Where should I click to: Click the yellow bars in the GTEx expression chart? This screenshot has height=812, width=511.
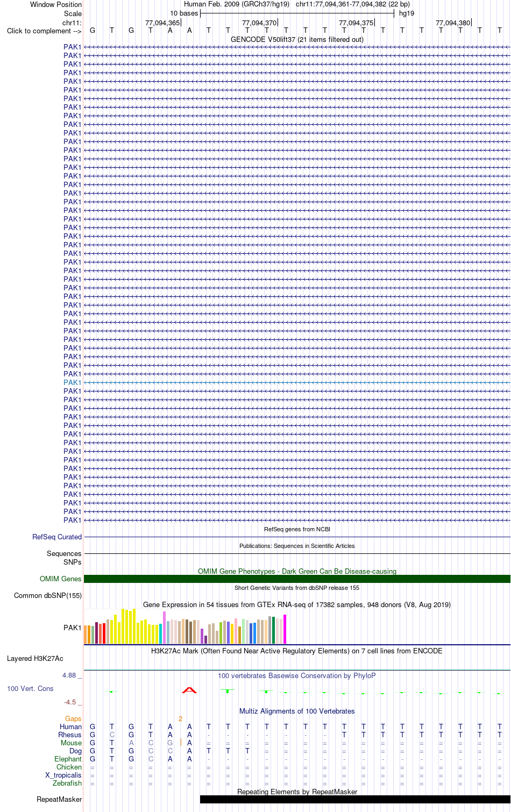[134, 626]
